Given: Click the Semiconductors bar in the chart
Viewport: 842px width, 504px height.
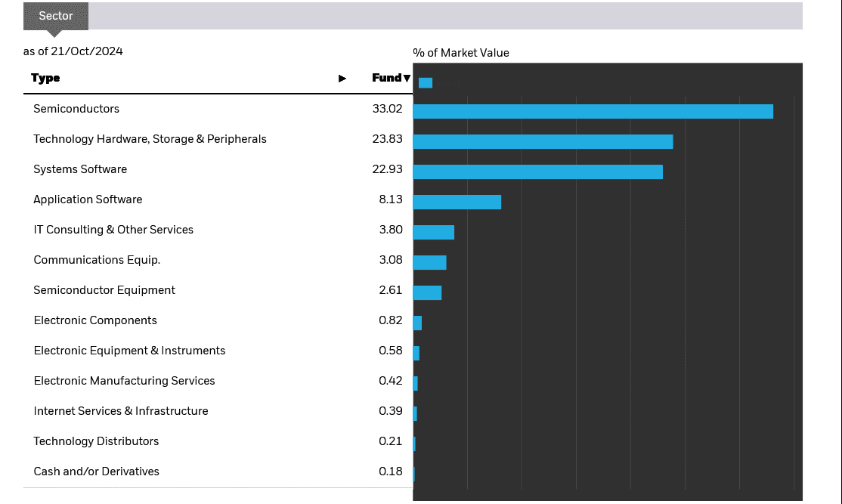Looking at the screenshot, I should (x=593, y=112).
